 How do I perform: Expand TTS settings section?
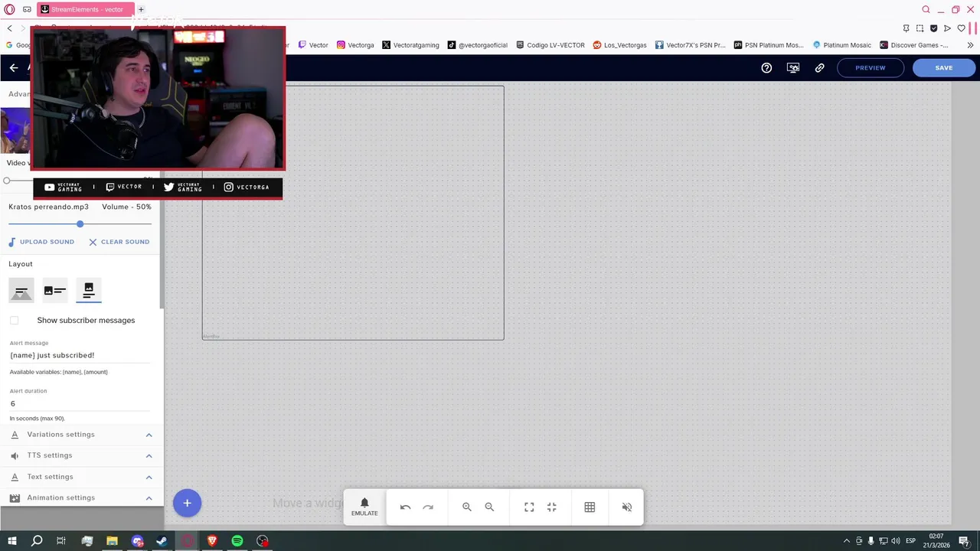(82, 455)
